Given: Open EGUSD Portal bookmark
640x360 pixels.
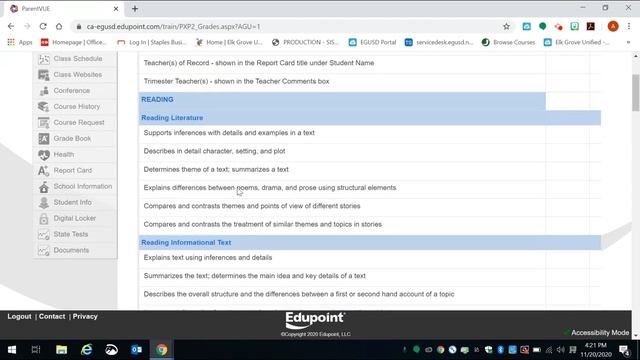Looking at the screenshot, I should click(372, 42).
